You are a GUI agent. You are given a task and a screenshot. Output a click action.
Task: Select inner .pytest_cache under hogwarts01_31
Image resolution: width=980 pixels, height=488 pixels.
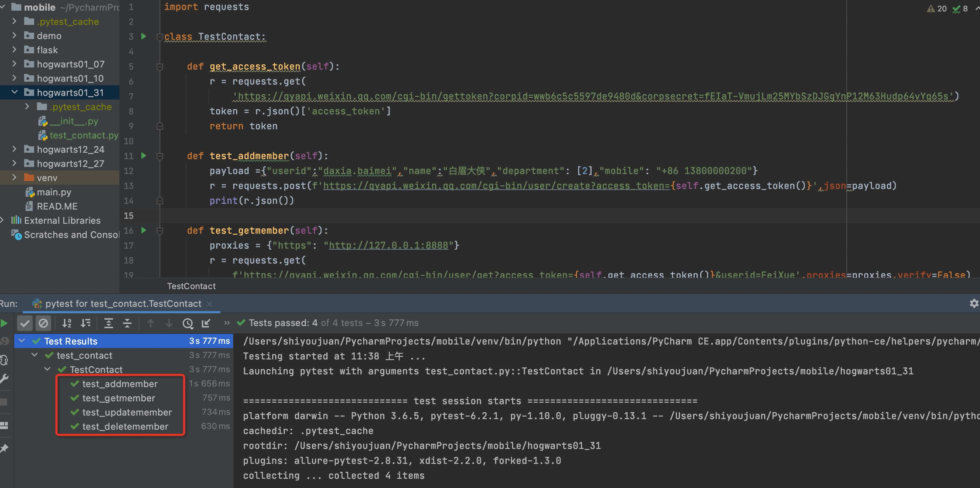pyautogui.click(x=75, y=107)
